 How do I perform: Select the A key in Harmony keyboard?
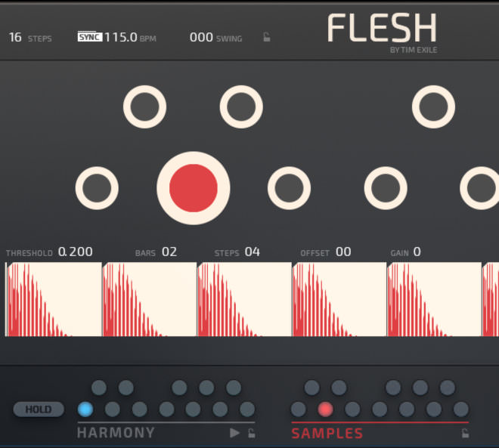click(220, 409)
